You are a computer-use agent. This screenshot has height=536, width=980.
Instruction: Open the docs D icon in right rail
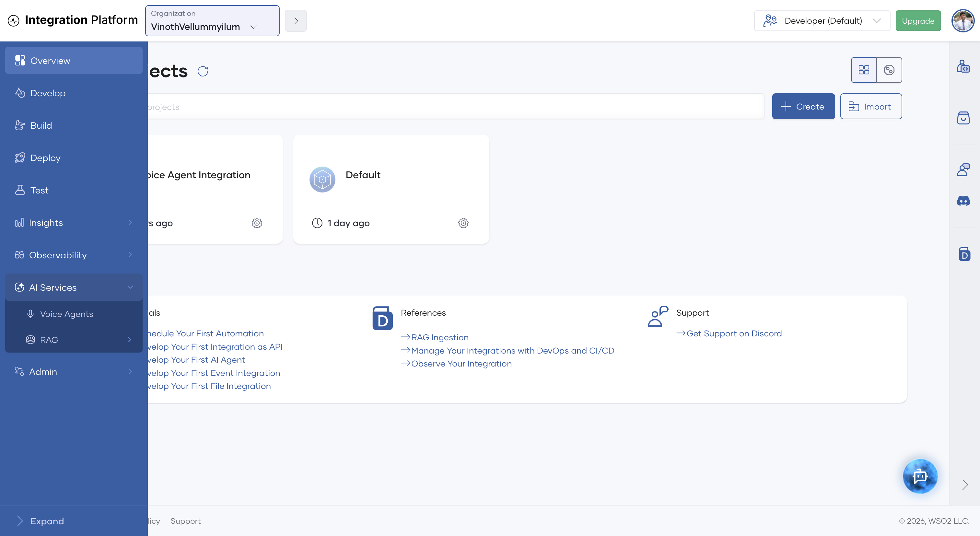tap(964, 254)
